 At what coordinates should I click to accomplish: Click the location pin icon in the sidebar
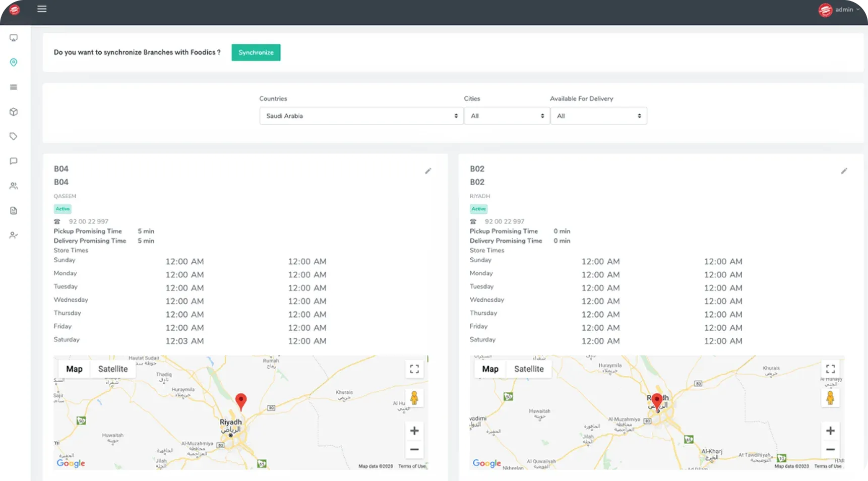point(14,63)
